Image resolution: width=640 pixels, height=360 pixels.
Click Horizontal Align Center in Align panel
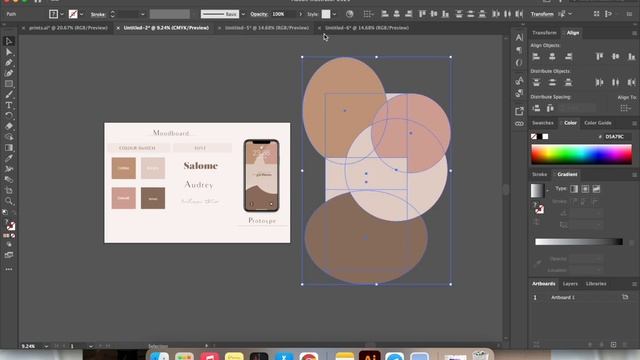(552, 56)
